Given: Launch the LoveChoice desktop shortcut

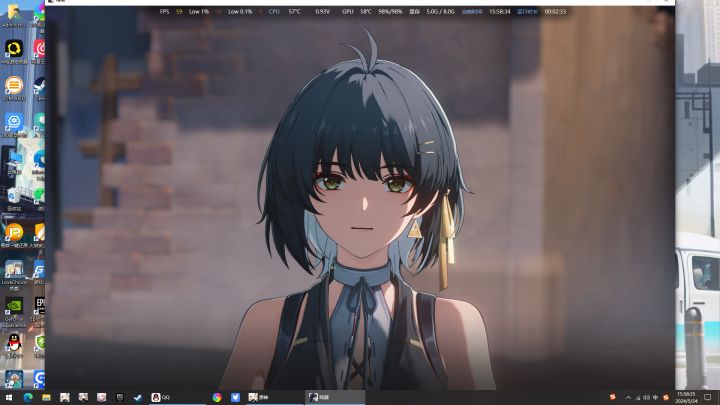Looking at the screenshot, I should pyautogui.click(x=14, y=275).
